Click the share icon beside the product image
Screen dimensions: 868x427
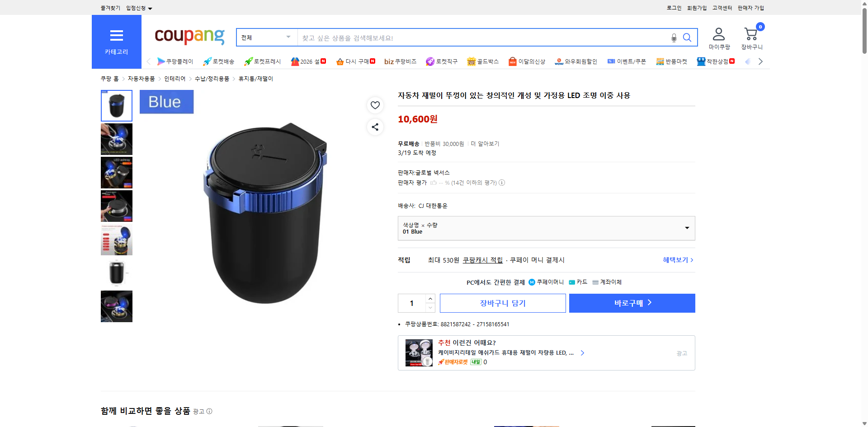click(375, 127)
